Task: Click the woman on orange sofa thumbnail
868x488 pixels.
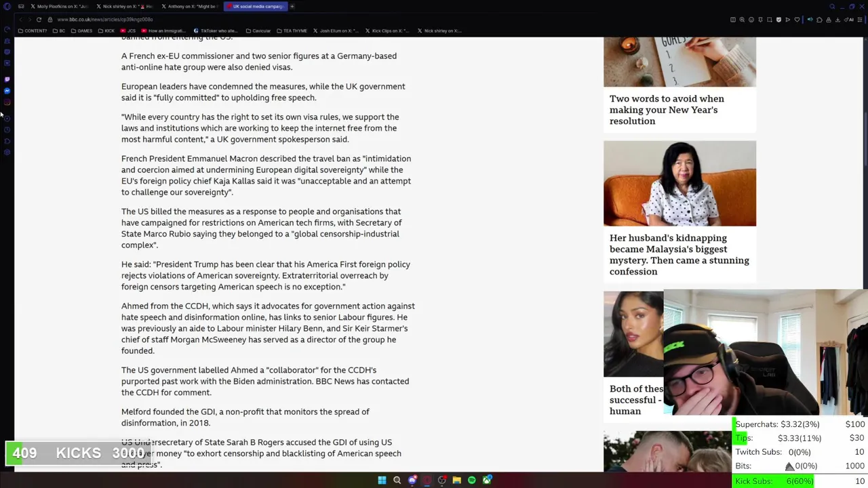Action: [679, 183]
